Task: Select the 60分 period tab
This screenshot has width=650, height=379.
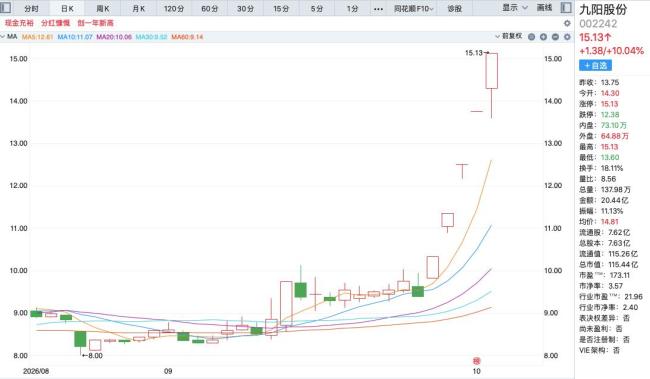Action: [210, 8]
